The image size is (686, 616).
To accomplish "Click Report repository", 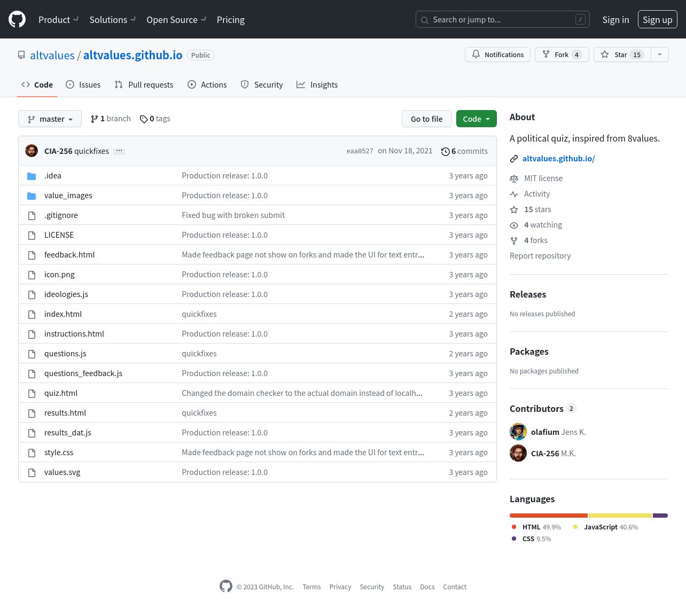I will coord(540,256).
